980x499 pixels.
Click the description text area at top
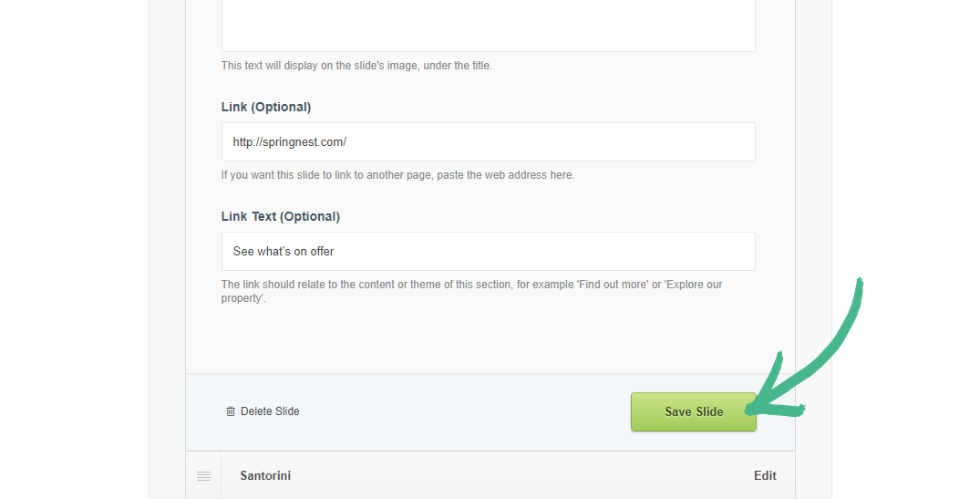[x=488, y=23]
